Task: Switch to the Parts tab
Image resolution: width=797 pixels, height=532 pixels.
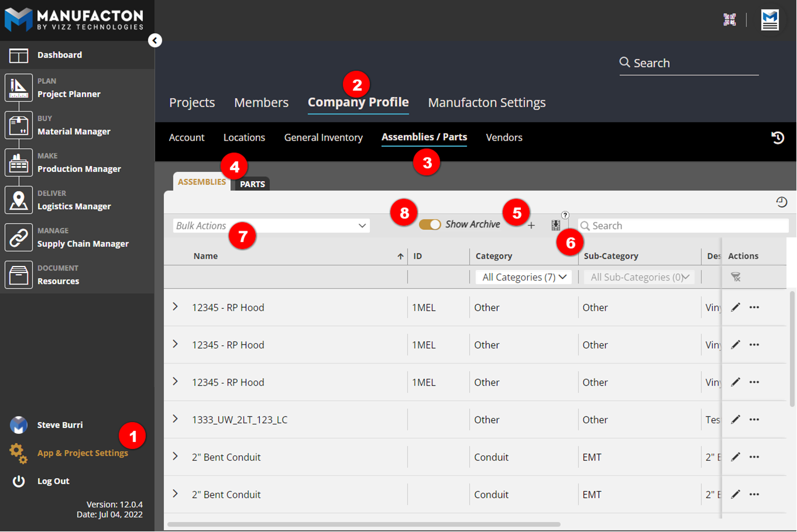Action: pyautogui.click(x=252, y=184)
